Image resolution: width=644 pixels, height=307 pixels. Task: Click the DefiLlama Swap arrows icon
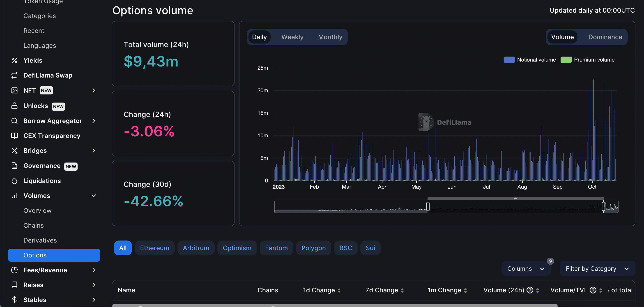[14, 75]
